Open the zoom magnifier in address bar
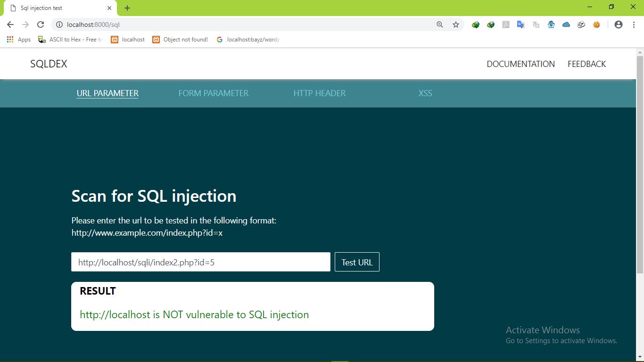This screenshot has height=362, width=644. [440, 25]
